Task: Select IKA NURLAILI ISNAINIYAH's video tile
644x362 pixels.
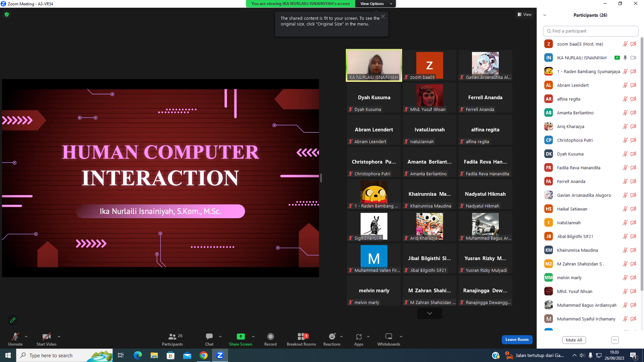Action: pos(374,65)
